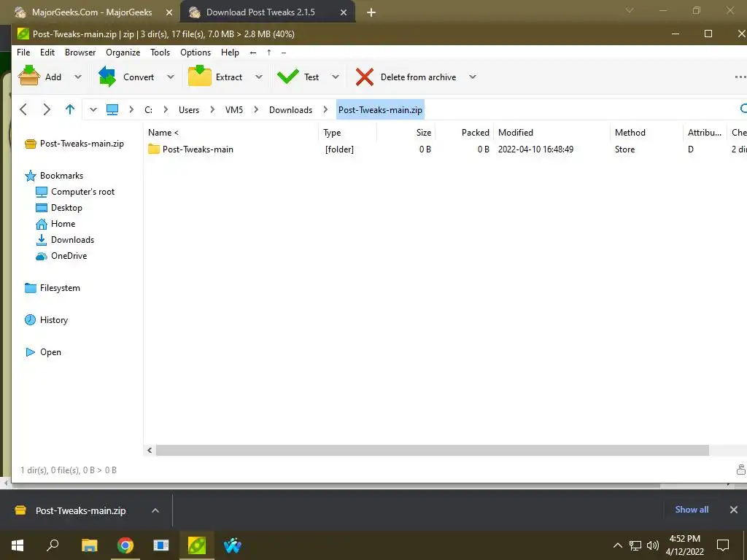This screenshot has width=747, height=560.
Task: Click the Downloads breadcrumb segment
Action: [290, 110]
